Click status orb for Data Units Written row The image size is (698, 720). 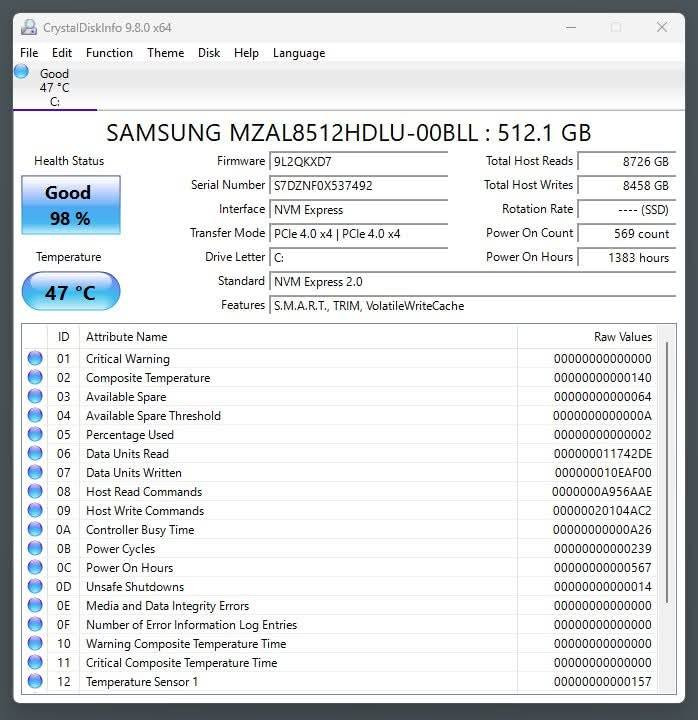click(35, 472)
